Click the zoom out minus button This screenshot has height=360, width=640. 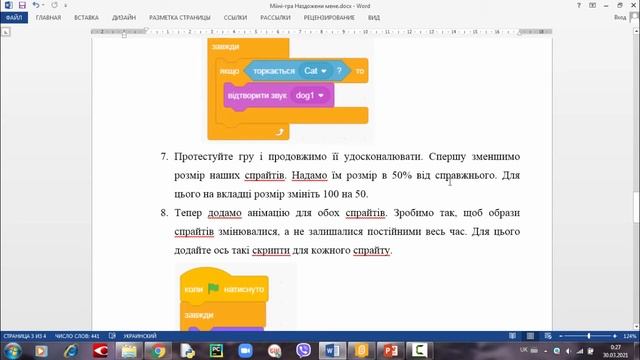(x=561, y=336)
